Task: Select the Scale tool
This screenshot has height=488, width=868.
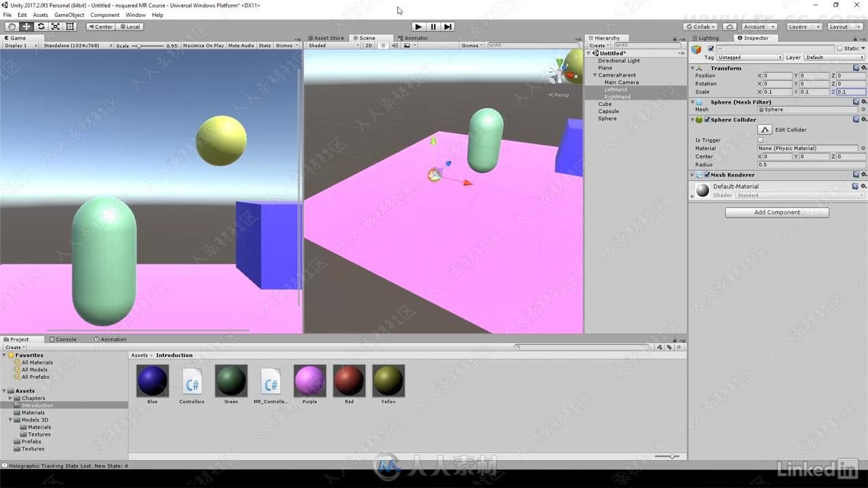Action: [56, 26]
